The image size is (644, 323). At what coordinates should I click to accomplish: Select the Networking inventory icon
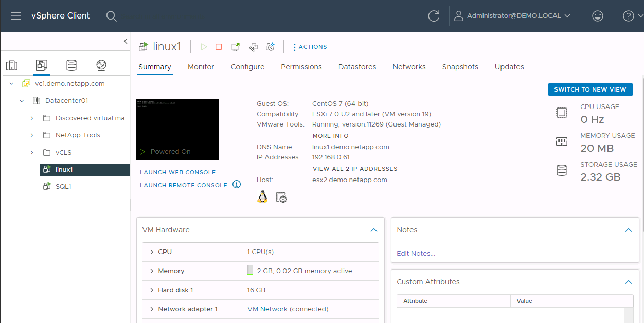coord(101,65)
